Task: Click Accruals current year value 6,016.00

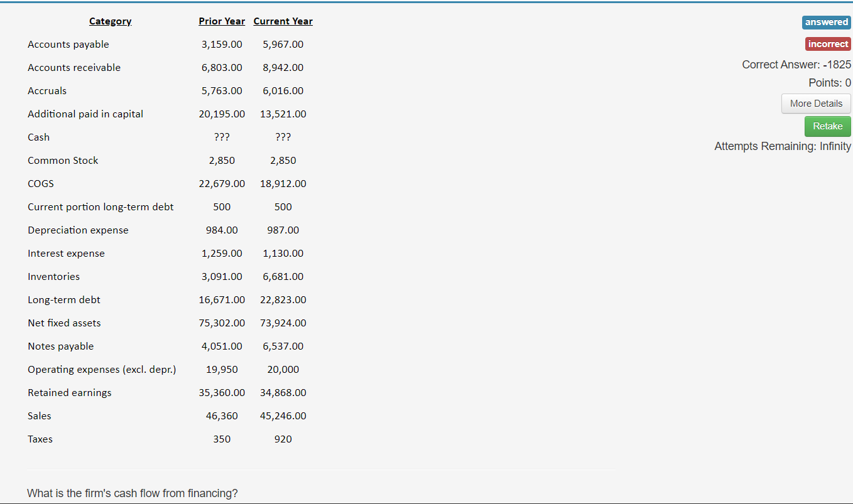Action: click(x=283, y=91)
